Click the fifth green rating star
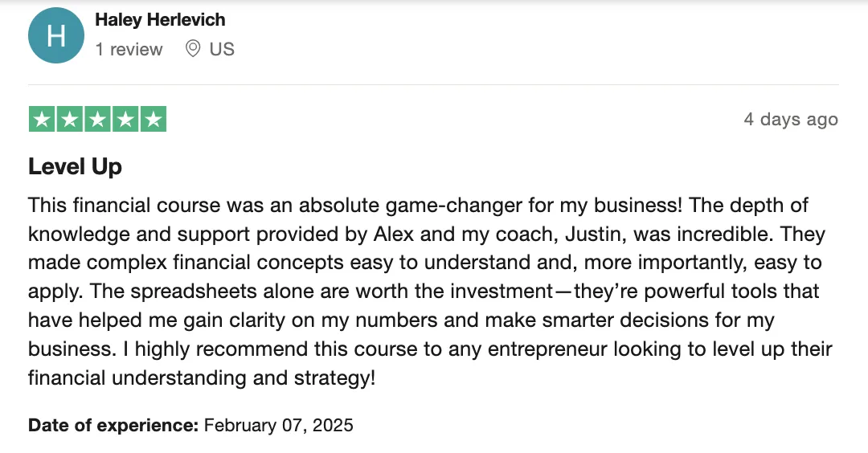The image size is (868, 453). 154,119
